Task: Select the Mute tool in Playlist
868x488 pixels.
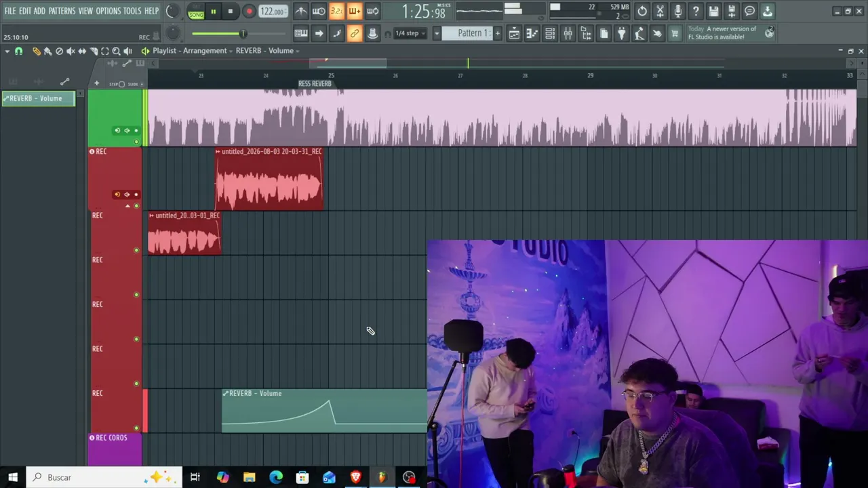Action: point(71,51)
